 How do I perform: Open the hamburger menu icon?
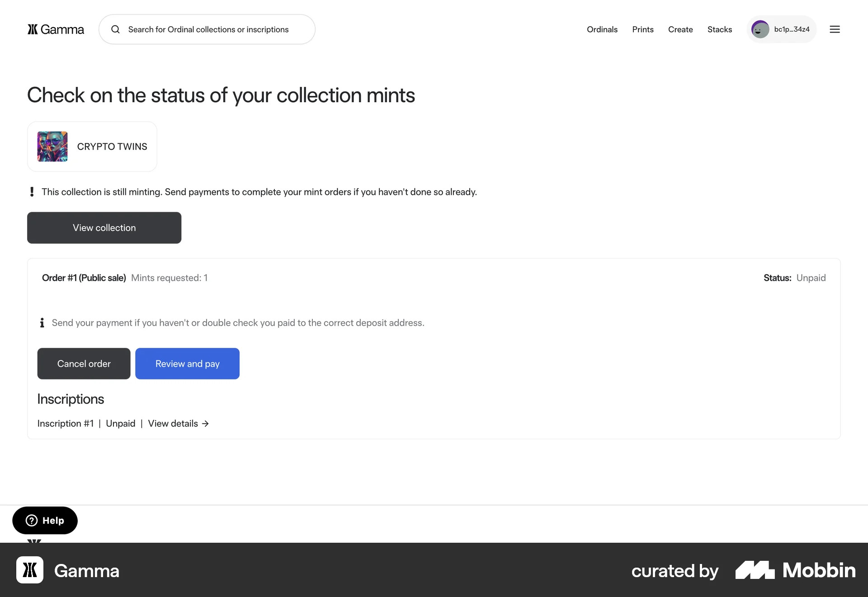tap(835, 29)
